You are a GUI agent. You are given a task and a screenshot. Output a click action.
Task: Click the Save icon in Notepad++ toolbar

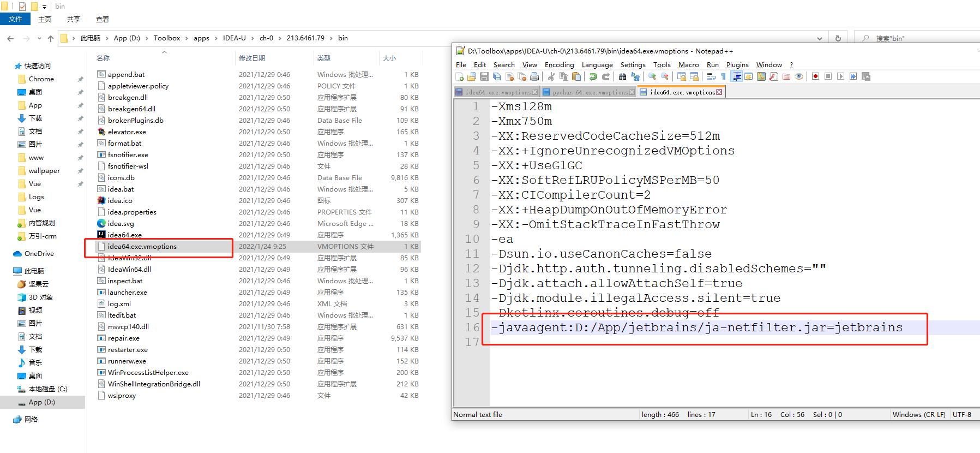(484, 76)
